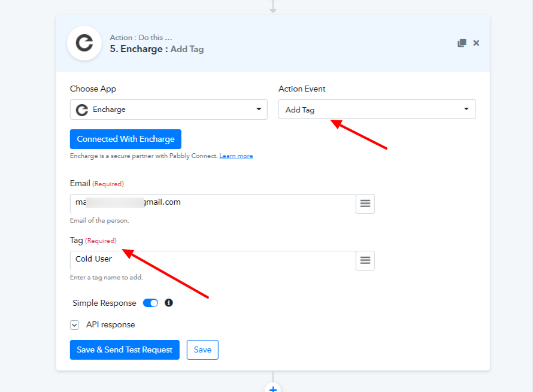The image size is (533, 392).
Task: Click into the Tag field containing Cold User
Action: tap(213, 260)
